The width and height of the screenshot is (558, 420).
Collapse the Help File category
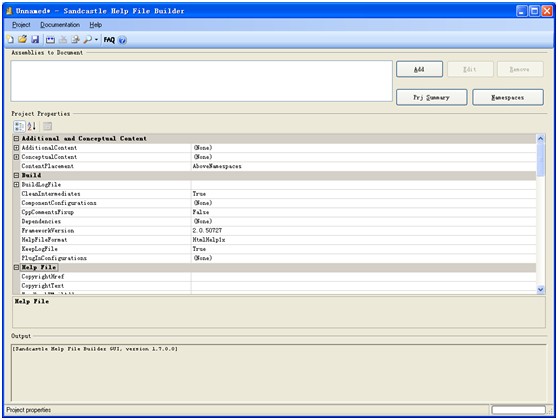[x=16, y=267]
